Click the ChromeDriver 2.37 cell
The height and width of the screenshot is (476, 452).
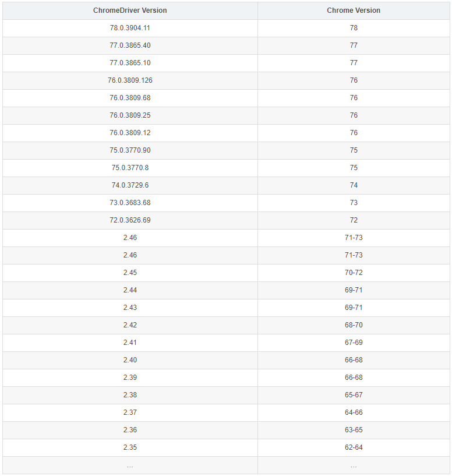coord(130,412)
